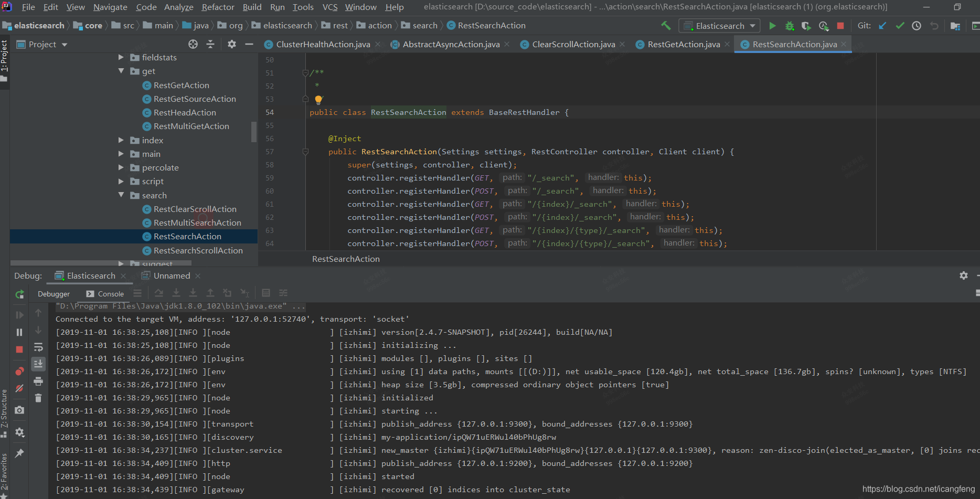Expand the main folder in tree
The width and height of the screenshot is (980, 499).
point(121,154)
